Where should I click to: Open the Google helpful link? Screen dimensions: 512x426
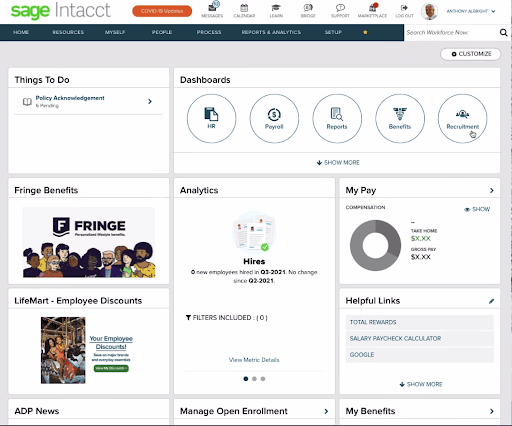420,355
